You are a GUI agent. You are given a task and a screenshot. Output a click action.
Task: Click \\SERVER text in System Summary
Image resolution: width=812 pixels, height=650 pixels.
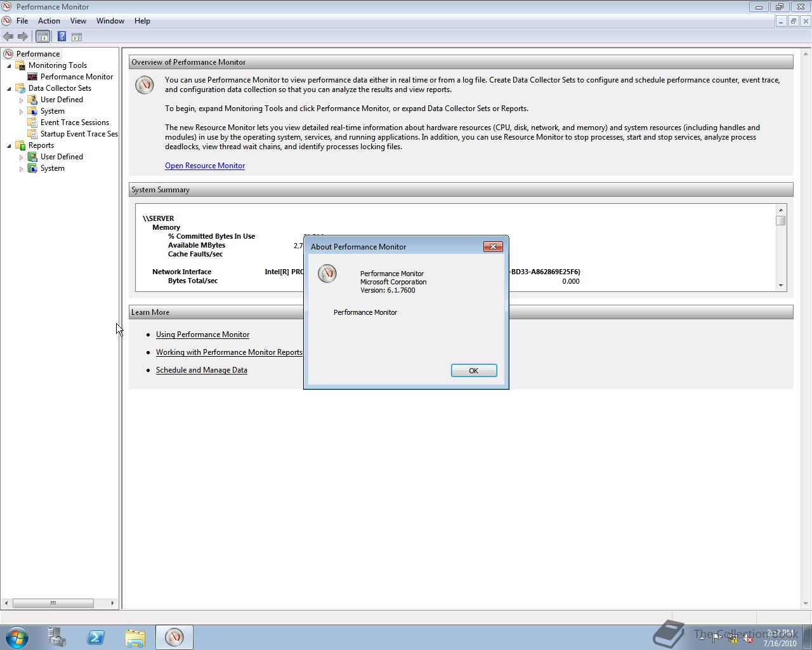coord(158,218)
